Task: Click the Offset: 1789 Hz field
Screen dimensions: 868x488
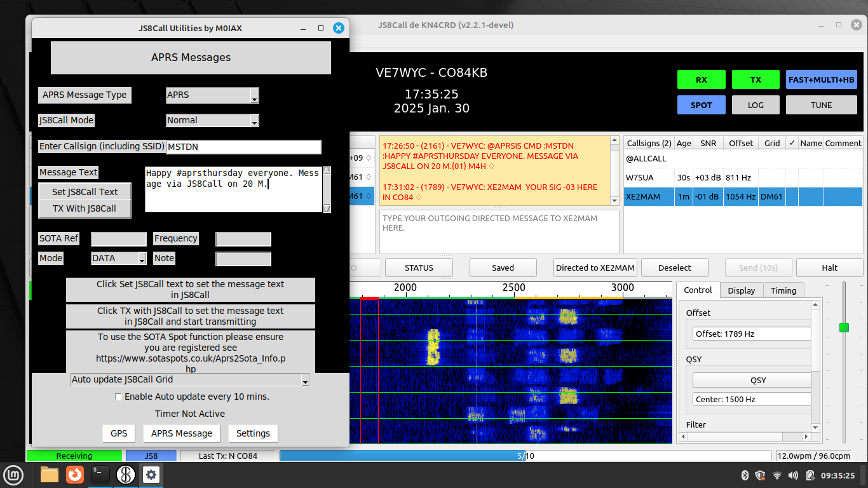Action: click(x=752, y=334)
